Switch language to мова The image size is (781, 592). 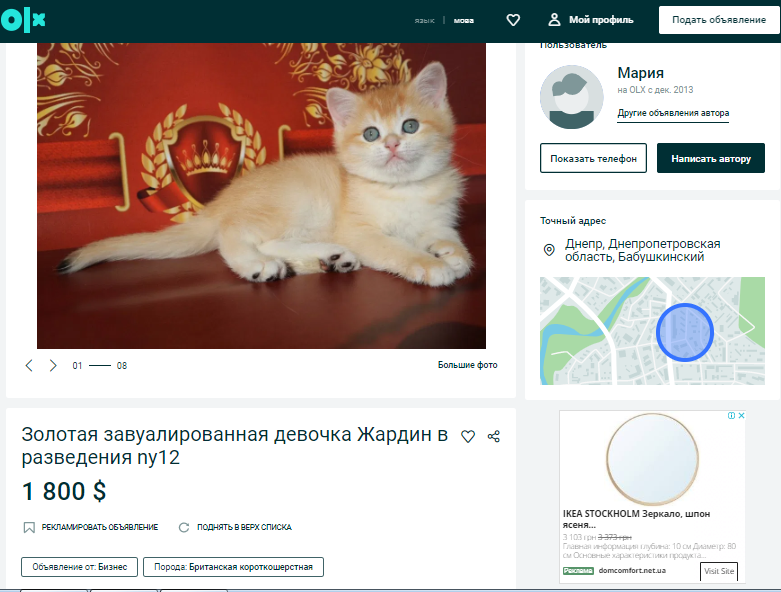click(464, 20)
